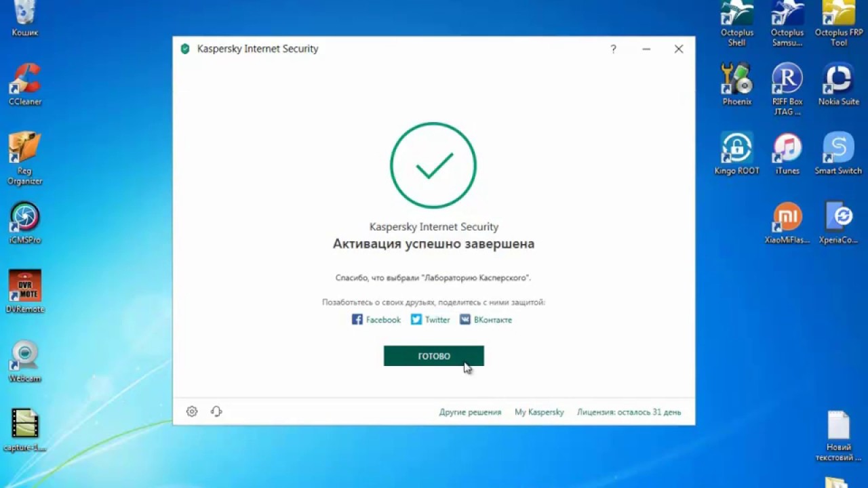Select the Recycle Bin desktop icon
This screenshot has width=868, height=488.
(x=25, y=18)
